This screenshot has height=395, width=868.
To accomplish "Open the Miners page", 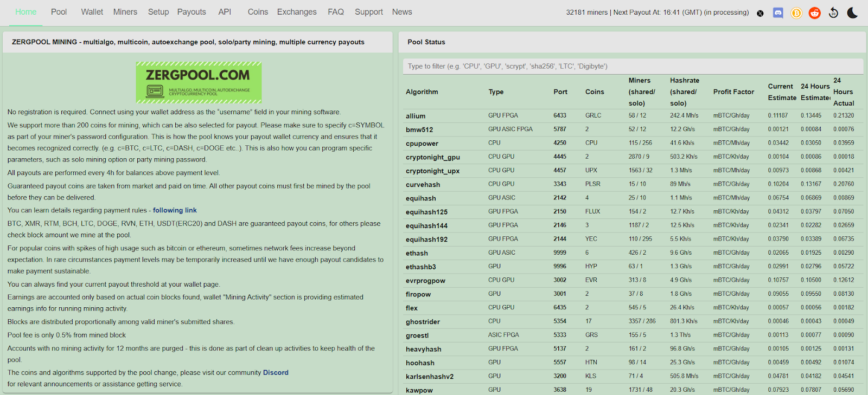I will point(125,12).
